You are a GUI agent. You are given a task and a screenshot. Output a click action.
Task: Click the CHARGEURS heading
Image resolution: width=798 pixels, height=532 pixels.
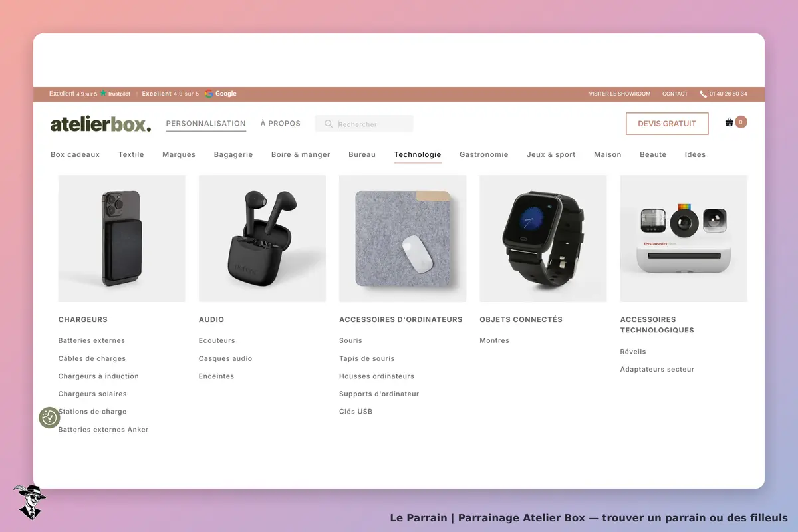(83, 319)
